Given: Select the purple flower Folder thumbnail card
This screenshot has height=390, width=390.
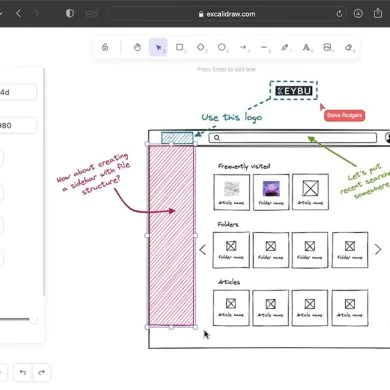Looking at the screenshot, I should pos(271,192).
